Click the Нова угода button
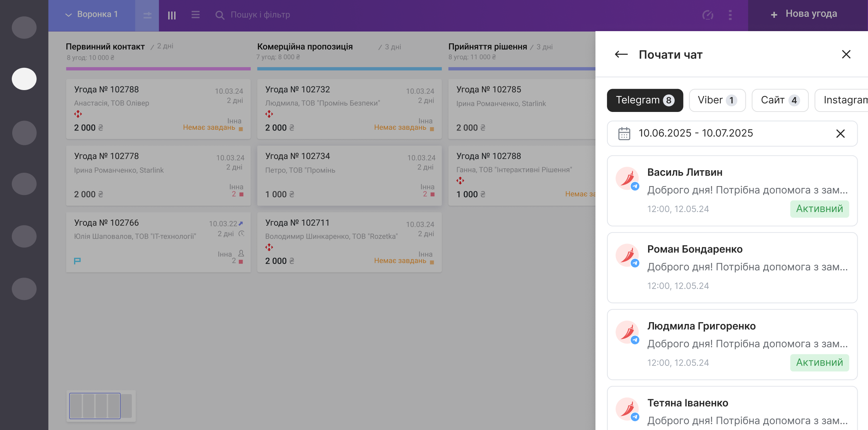The width and height of the screenshot is (868, 430). click(x=804, y=14)
